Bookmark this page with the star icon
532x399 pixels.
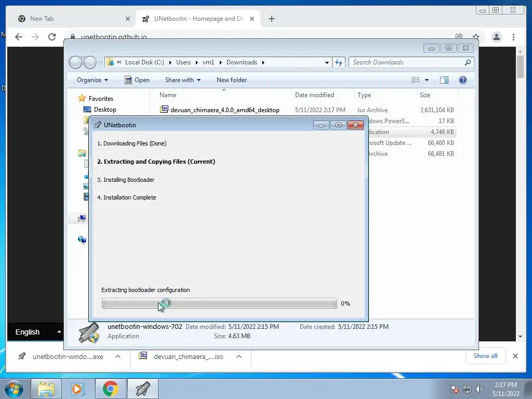coord(476,37)
